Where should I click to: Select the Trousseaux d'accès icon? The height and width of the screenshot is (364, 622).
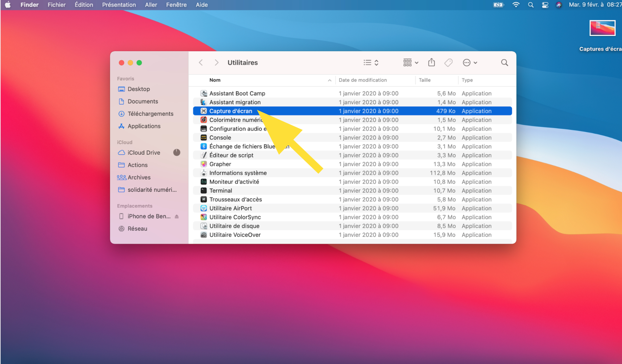coord(204,199)
